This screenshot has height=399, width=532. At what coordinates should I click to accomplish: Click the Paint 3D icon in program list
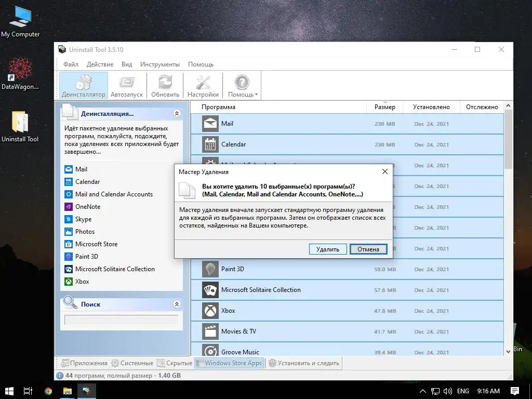tap(210, 269)
